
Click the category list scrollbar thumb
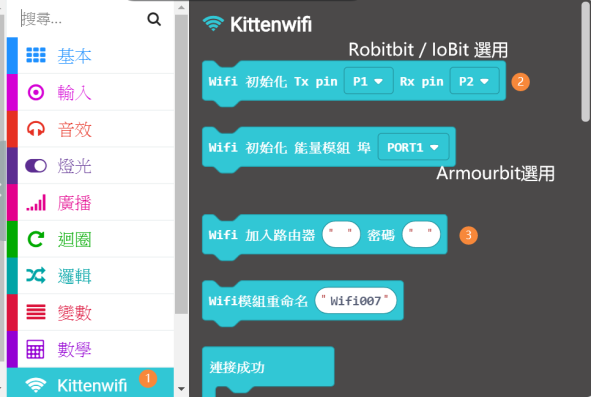[181, 164]
